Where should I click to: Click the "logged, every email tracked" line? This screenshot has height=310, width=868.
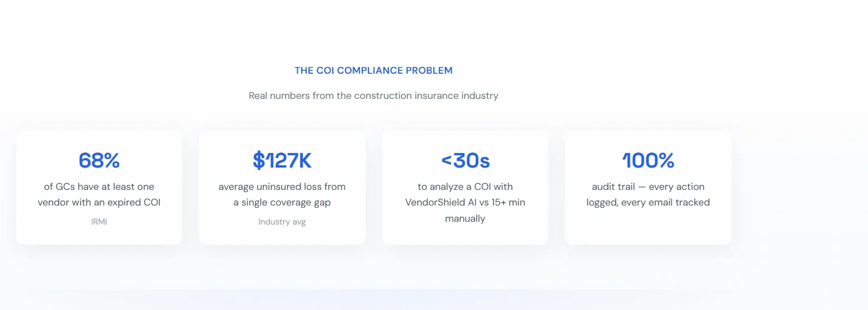point(648,202)
